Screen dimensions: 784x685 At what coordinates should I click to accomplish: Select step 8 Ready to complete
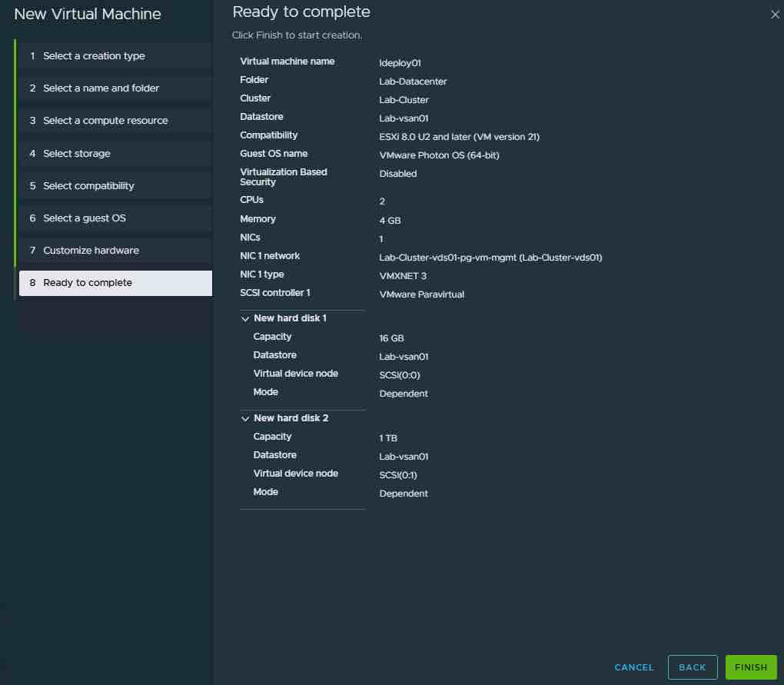click(x=88, y=283)
